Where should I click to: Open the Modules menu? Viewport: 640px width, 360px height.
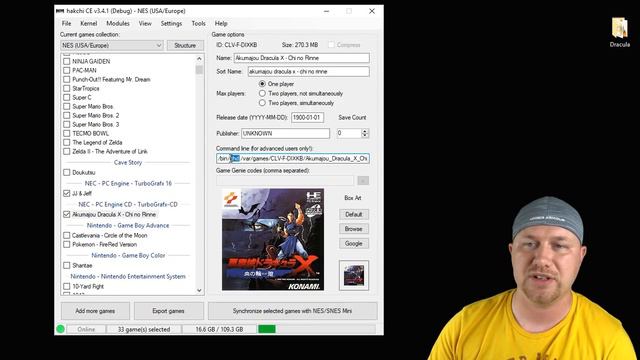coord(118,24)
